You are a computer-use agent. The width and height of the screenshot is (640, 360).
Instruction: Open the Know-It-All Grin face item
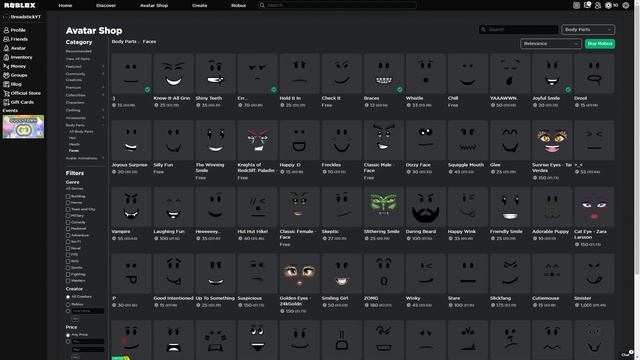click(x=173, y=73)
